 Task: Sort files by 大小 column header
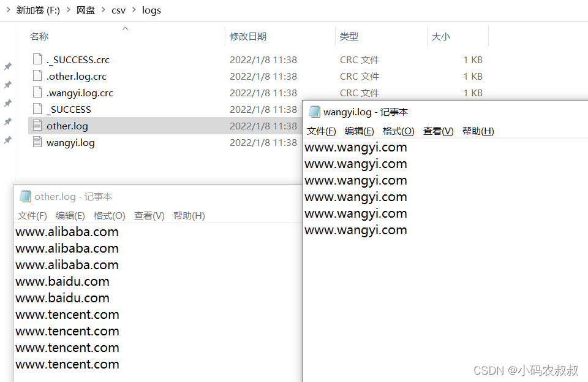point(440,36)
